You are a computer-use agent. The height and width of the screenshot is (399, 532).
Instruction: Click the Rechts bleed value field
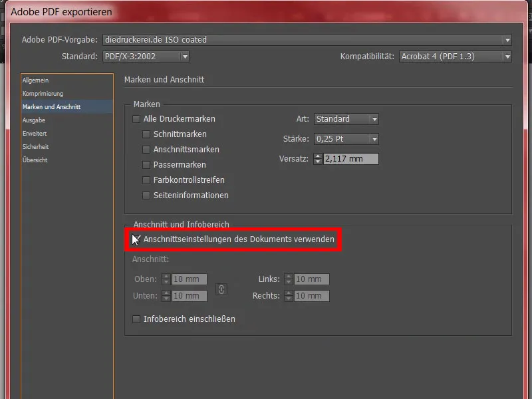point(312,296)
